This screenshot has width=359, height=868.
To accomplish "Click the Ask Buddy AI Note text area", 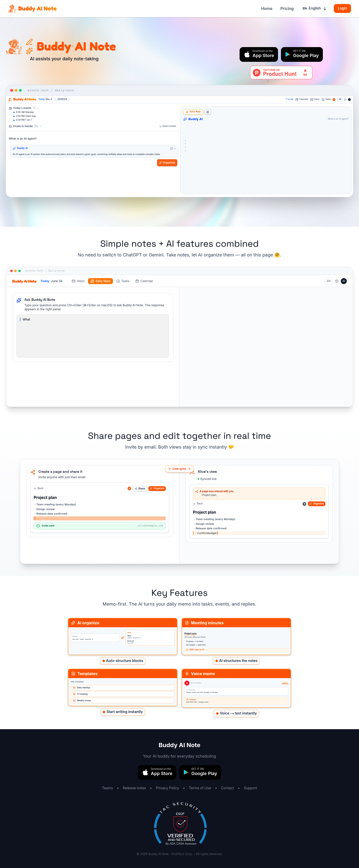I will (x=93, y=336).
